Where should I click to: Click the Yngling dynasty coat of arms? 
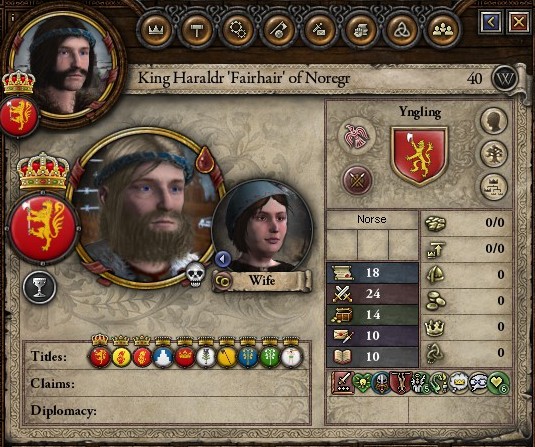pyautogui.click(x=419, y=156)
